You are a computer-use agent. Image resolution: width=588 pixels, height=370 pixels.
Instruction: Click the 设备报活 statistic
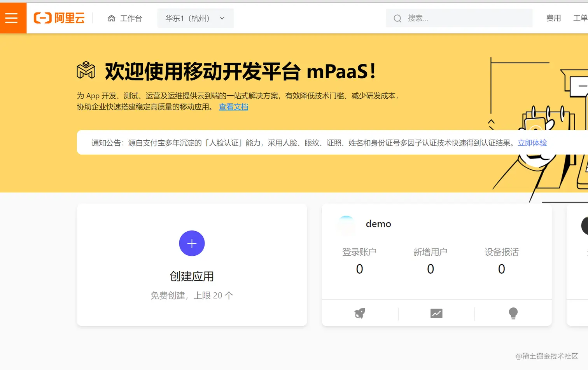point(502,261)
